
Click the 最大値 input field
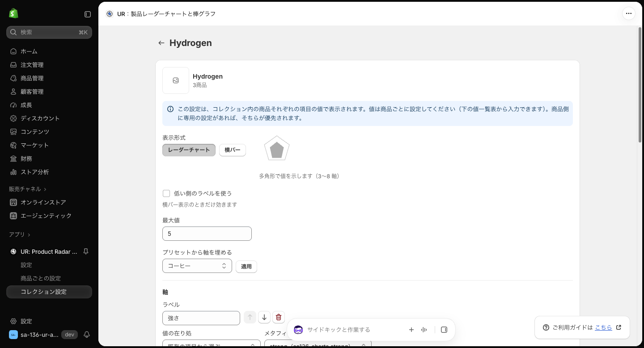point(207,234)
